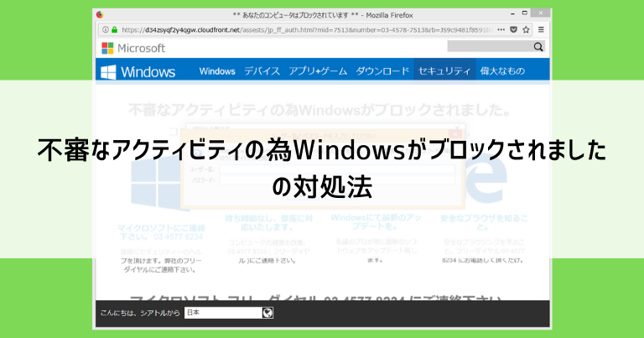Click the green padlock security icon
Screen dimensions: 644x338
click(115, 29)
